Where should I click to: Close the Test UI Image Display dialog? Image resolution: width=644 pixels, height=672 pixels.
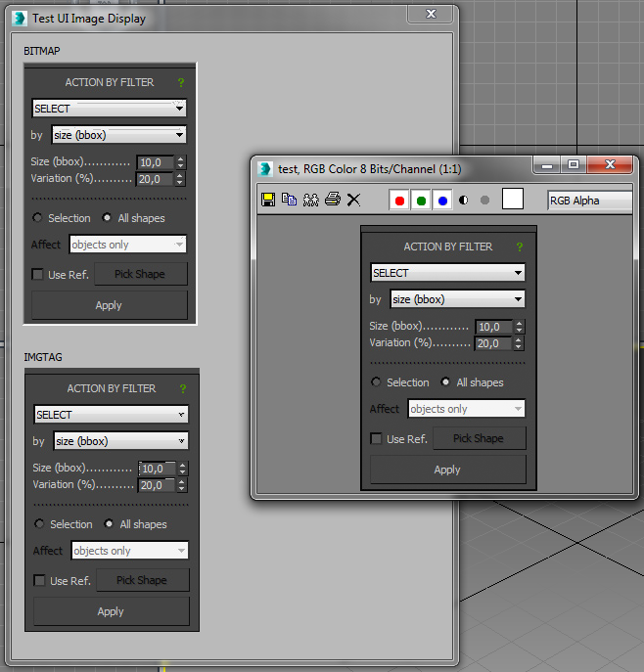431,14
